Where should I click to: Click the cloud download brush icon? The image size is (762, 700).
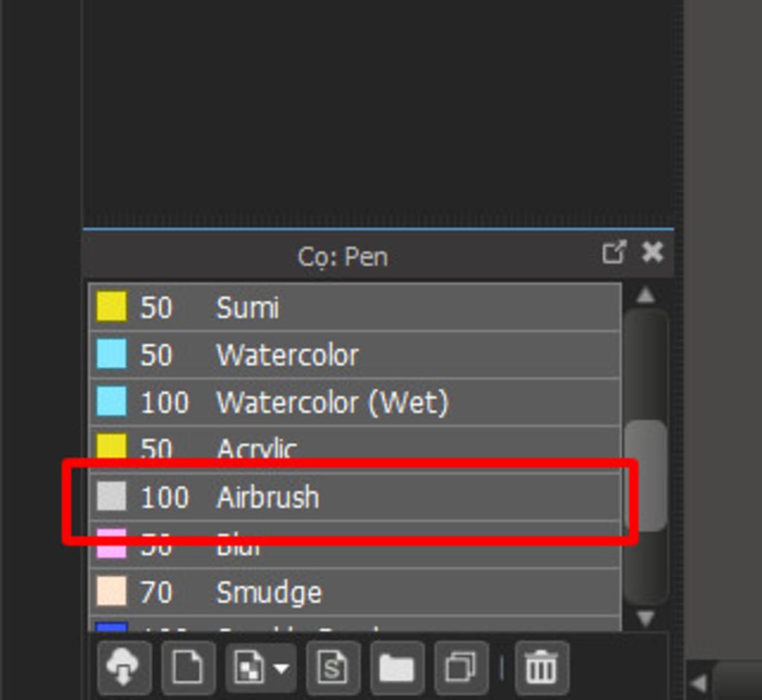(124, 667)
